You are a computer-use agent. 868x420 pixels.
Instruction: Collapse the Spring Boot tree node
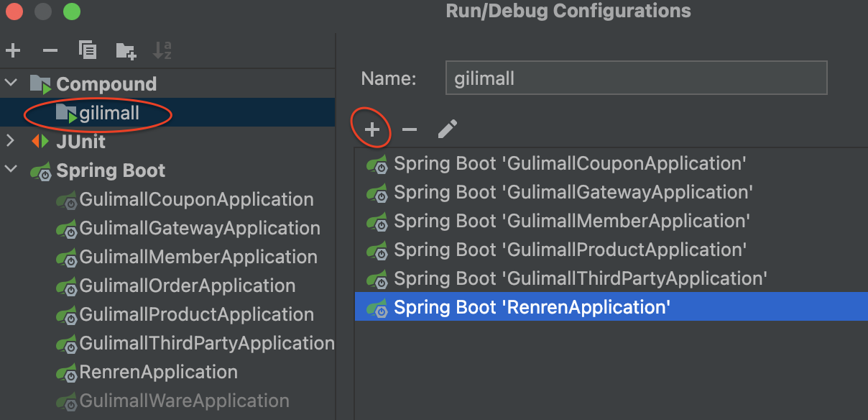[11, 170]
